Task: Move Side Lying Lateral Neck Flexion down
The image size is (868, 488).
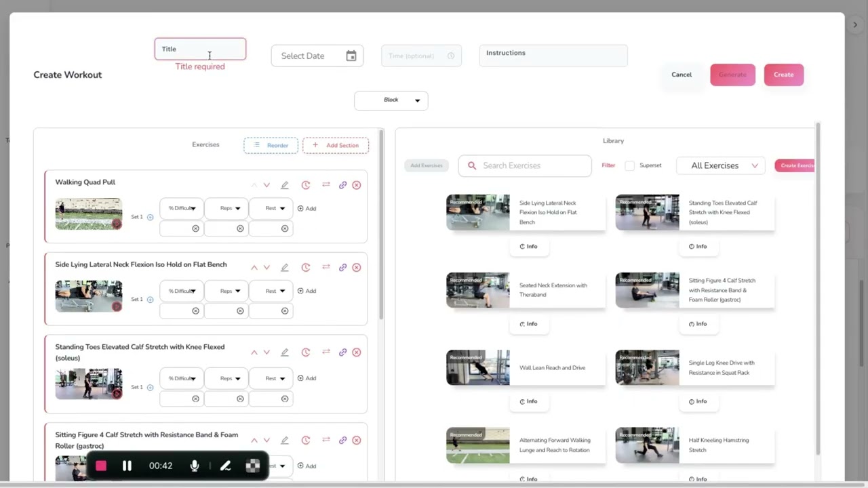Action: point(267,268)
